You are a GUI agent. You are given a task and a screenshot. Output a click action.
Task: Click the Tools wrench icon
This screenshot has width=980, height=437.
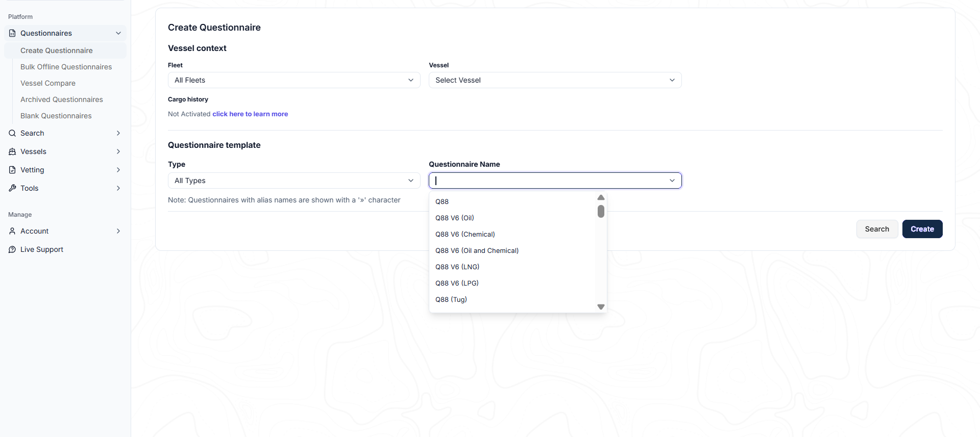point(12,188)
